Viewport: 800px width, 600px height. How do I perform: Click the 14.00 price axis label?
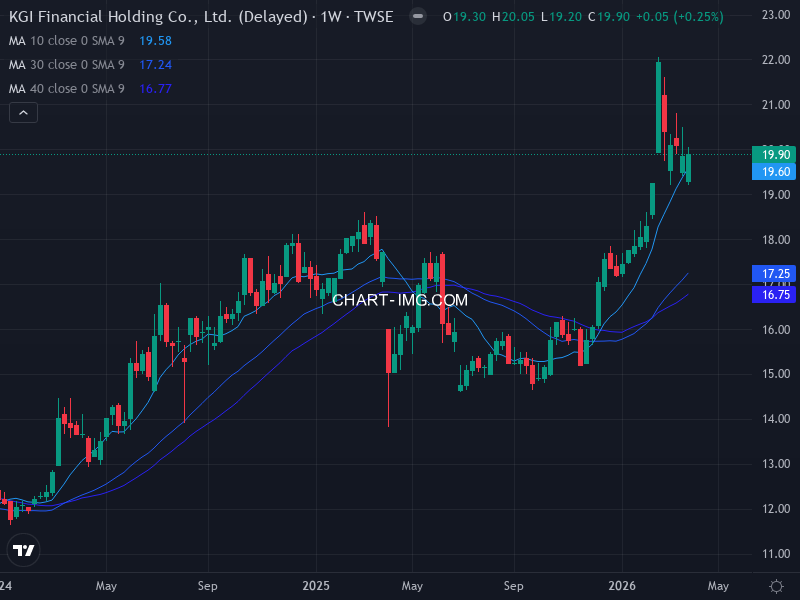776,419
